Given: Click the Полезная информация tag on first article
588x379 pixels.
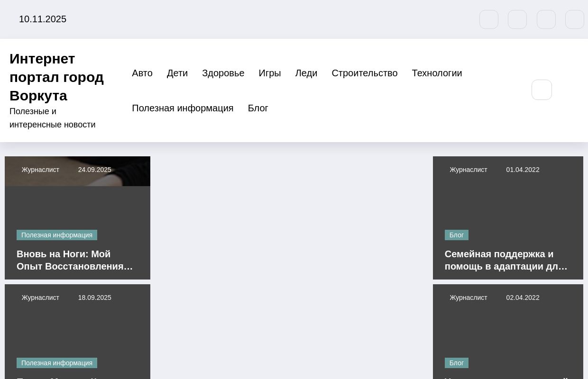Looking at the screenshot, I should (x=57, y=235).
